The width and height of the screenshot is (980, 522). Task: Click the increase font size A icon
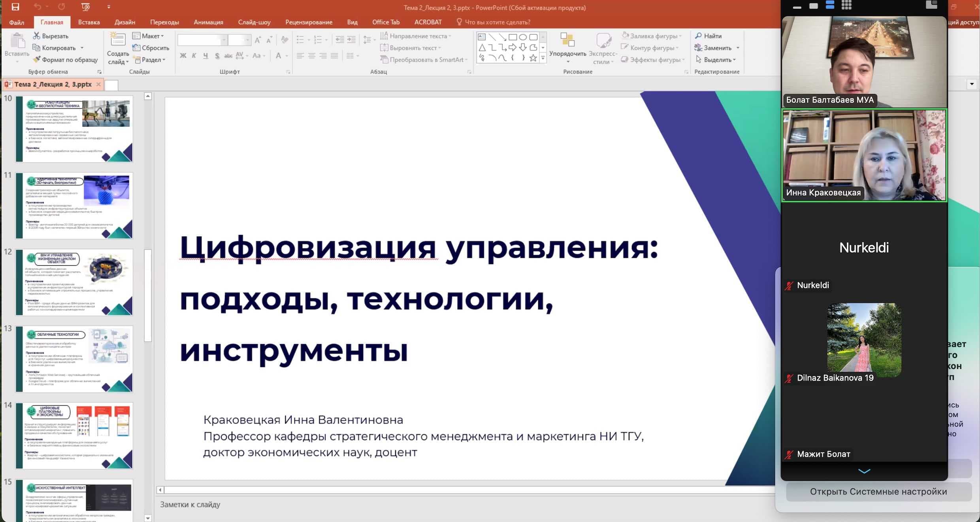pos(258,40)
